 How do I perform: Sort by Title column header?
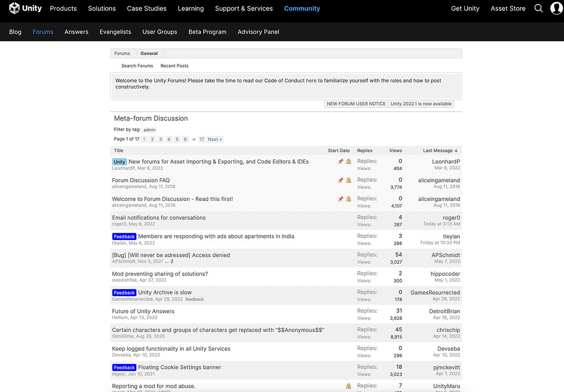point(118,151)
